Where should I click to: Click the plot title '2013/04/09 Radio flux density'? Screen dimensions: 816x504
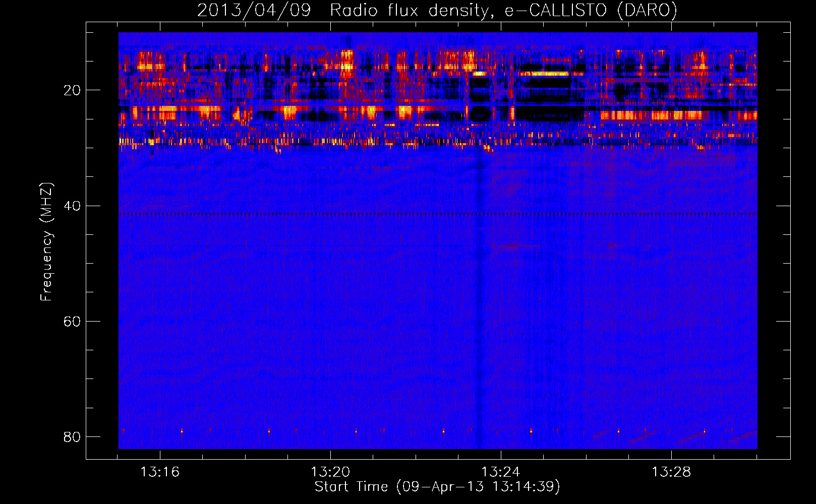pyautogui.click(x=437, y=10)
